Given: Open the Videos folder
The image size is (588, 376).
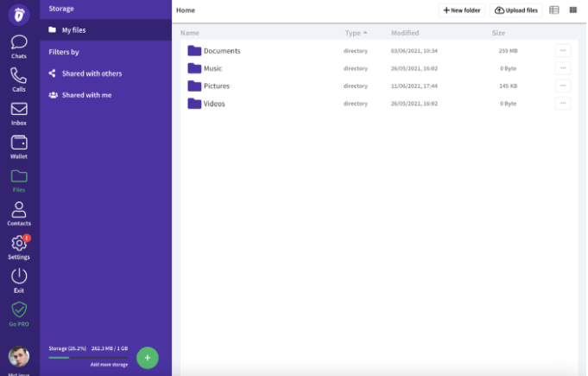Looking at the screenshot, I should coord(206,104).
